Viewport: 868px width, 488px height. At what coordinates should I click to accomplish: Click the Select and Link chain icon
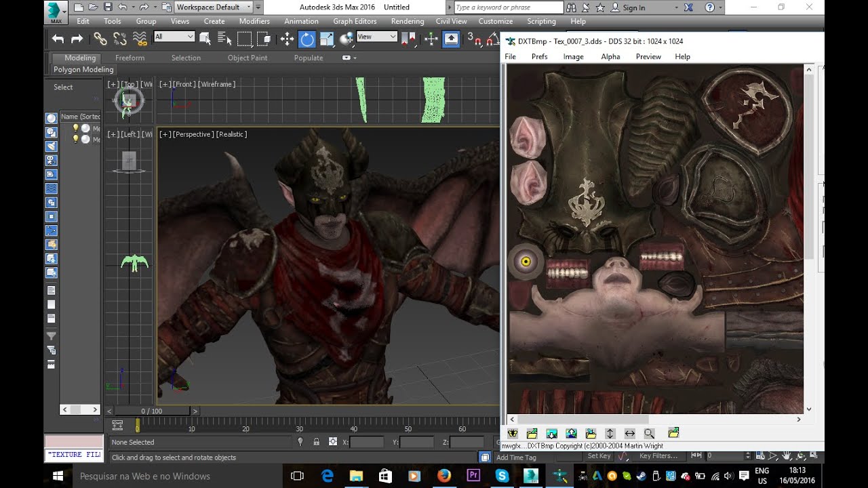point(100,39)
